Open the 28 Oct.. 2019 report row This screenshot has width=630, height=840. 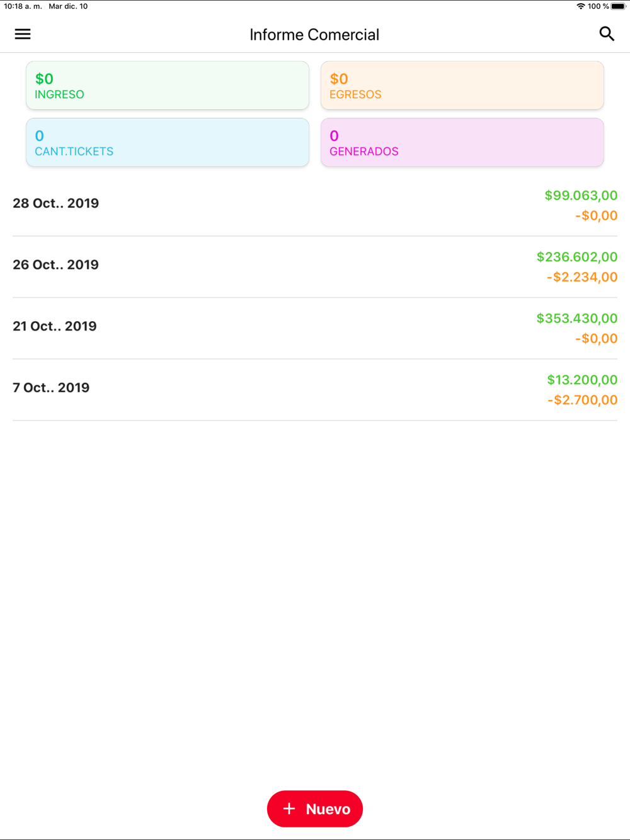(315, 205)
